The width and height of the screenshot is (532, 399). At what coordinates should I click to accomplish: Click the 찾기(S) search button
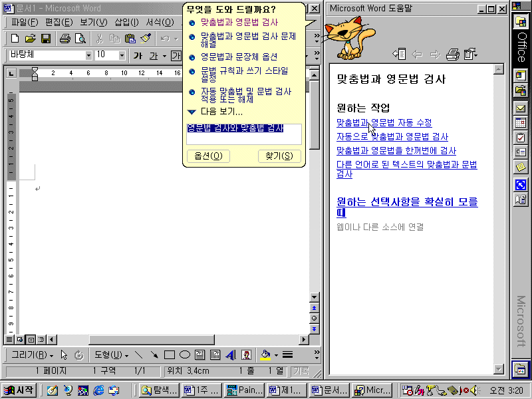(279, 156)
